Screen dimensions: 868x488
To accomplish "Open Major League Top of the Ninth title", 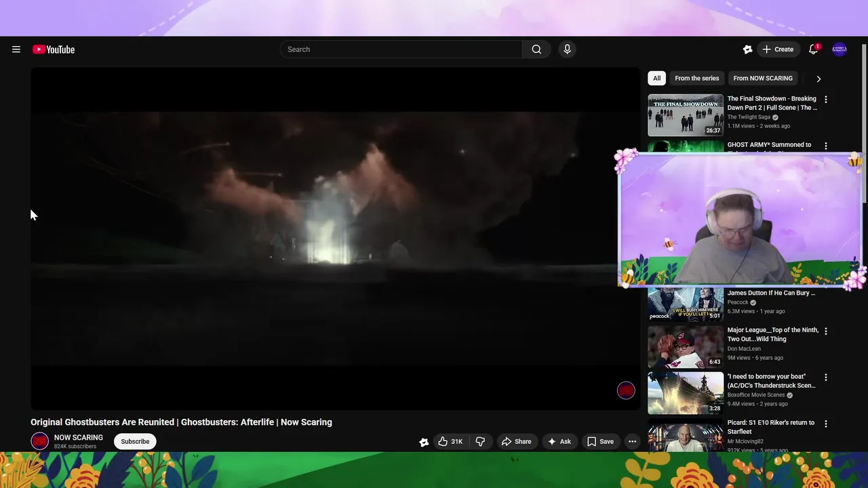I will [x=773, y=334].
